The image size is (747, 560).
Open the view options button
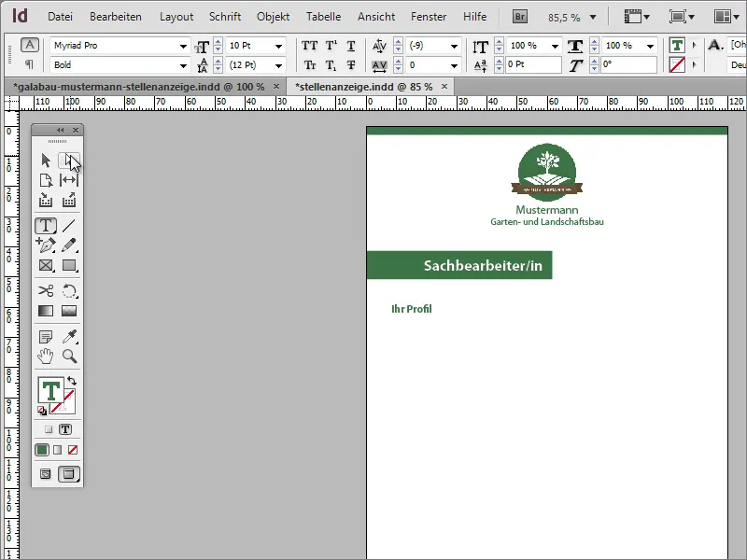point(637,17)
